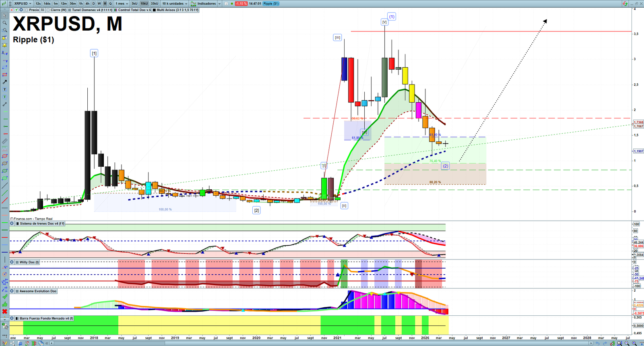Click the -1,10 % change indicator
The image size is (644, 346).
(241, 4)
